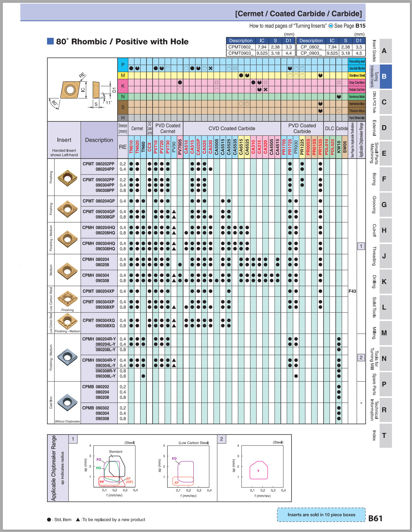Click the insert dimension drawing with RE label

click(82, 90)
